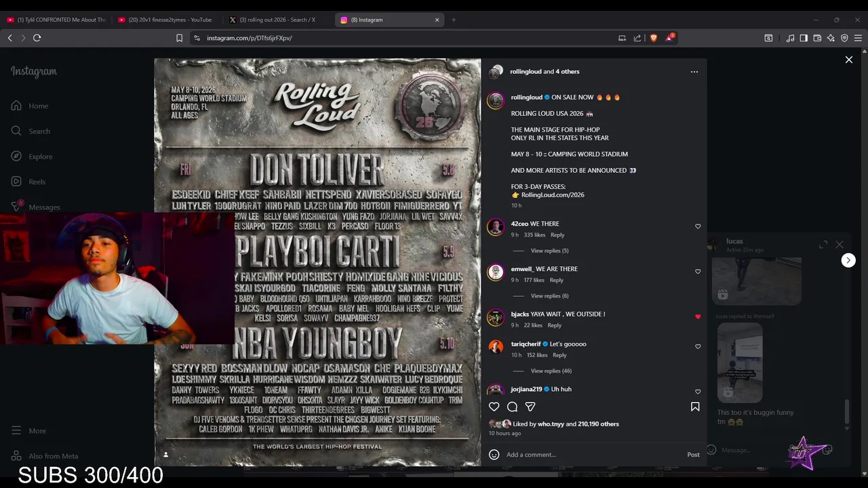Save the post with the bookmark icon
The image size is (868, 488).
tap(695, 407)
